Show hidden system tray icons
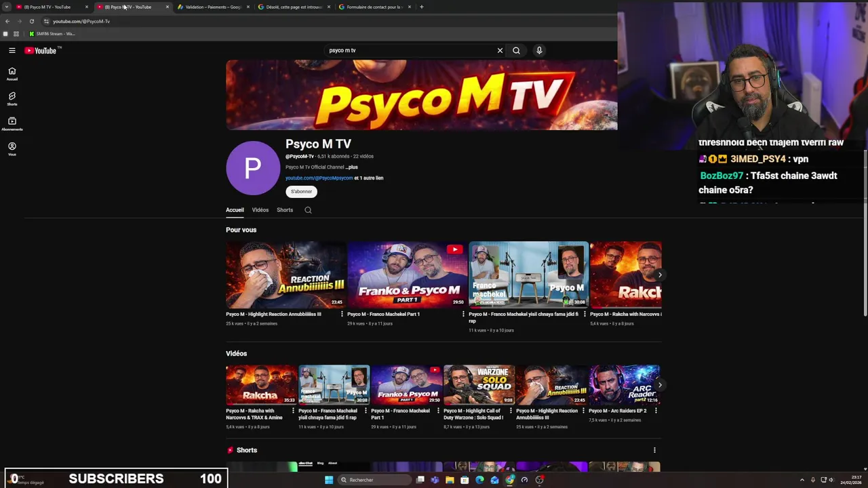 [x=802, y=480]
